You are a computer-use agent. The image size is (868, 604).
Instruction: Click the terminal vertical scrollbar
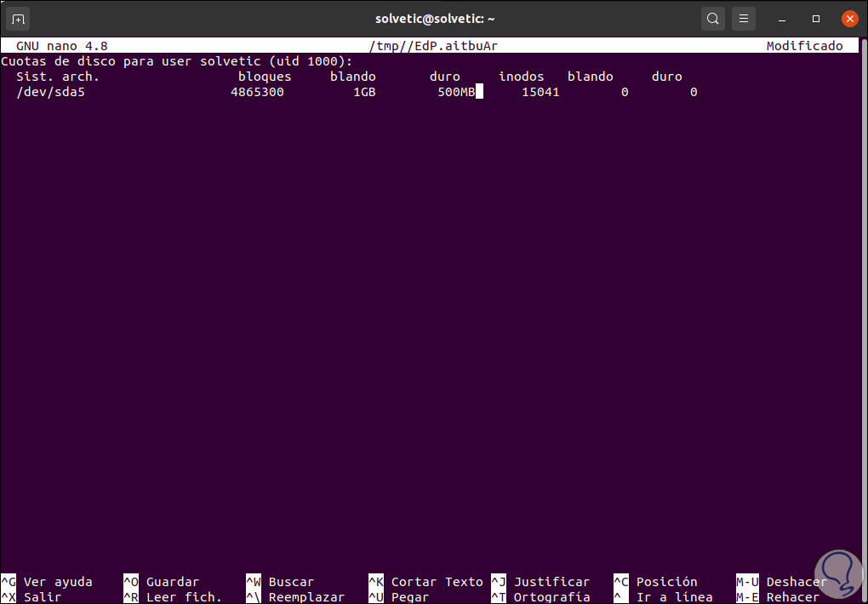864,320
